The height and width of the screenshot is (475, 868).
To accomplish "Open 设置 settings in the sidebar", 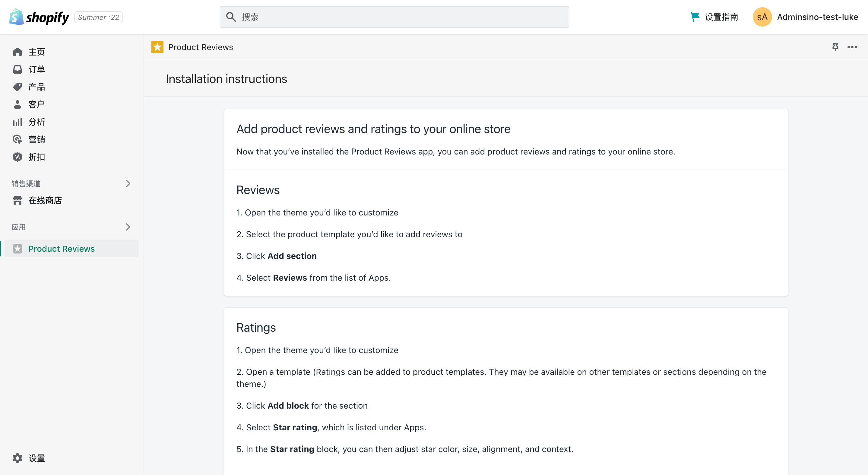I will pyautogui.click(x=37, y=458).
